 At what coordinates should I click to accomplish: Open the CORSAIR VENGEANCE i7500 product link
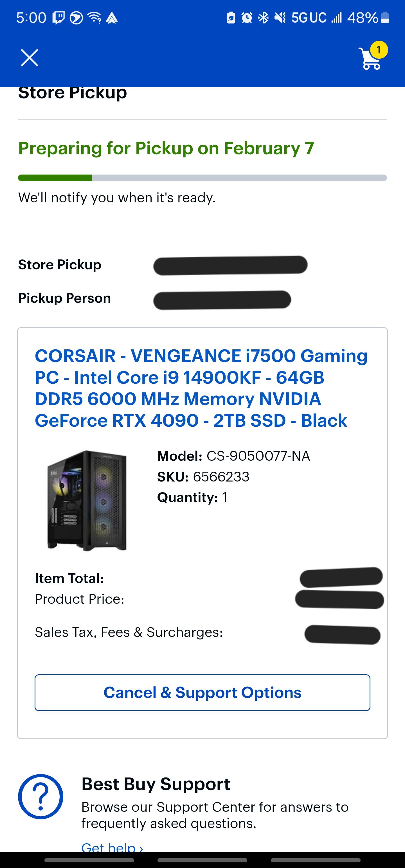[x=201, y=388]
